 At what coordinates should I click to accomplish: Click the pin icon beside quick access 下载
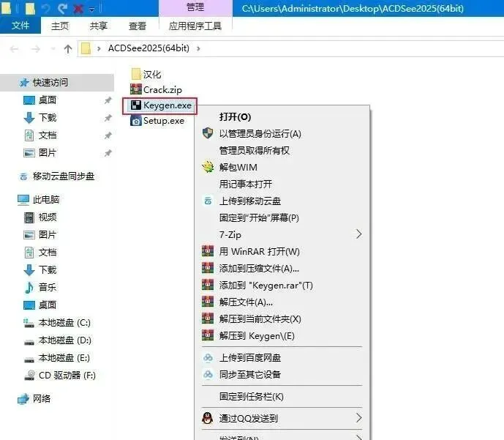[108, 118]
